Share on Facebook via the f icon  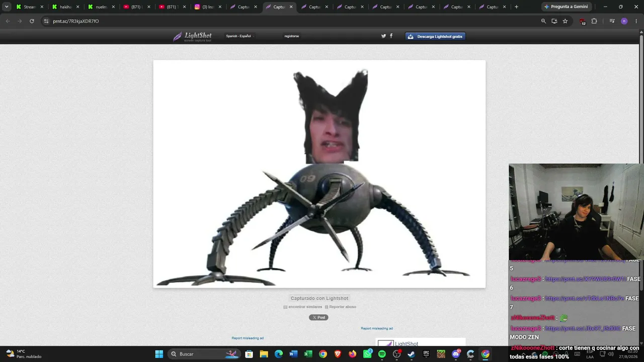point(391,36)
